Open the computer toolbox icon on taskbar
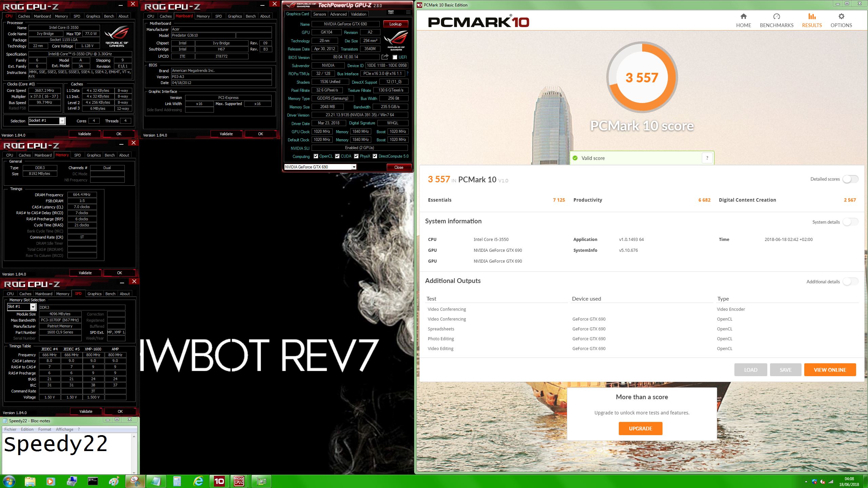The height and width of the screenshot is (488, 868). click(72, 481)
